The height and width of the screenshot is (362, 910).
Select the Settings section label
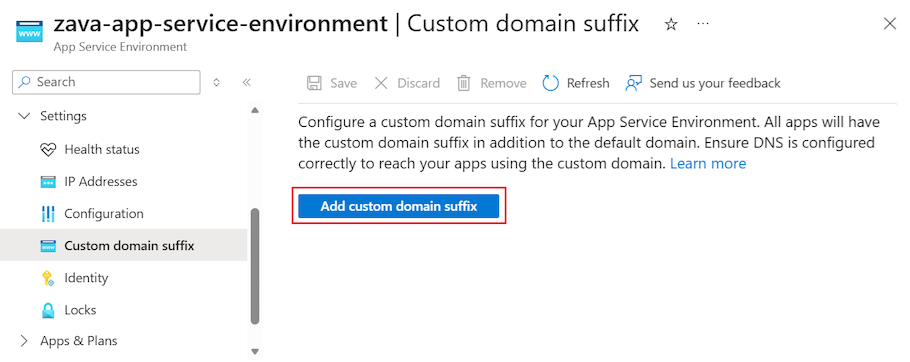[63, 116]
